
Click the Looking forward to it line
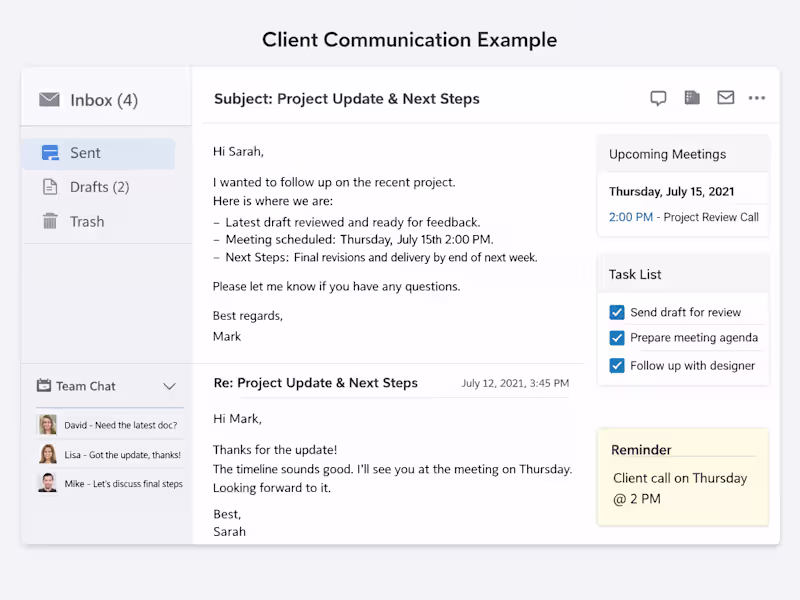pos(272,488)
